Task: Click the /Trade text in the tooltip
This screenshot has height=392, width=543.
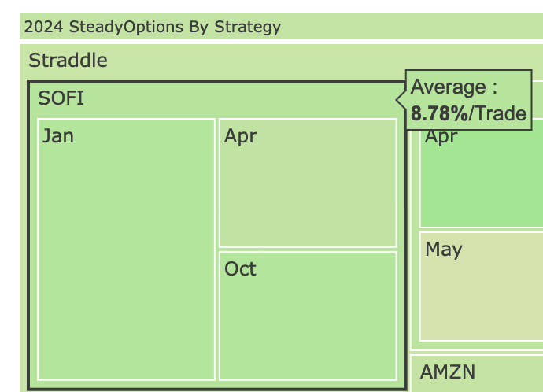Action: pos(497,113)
